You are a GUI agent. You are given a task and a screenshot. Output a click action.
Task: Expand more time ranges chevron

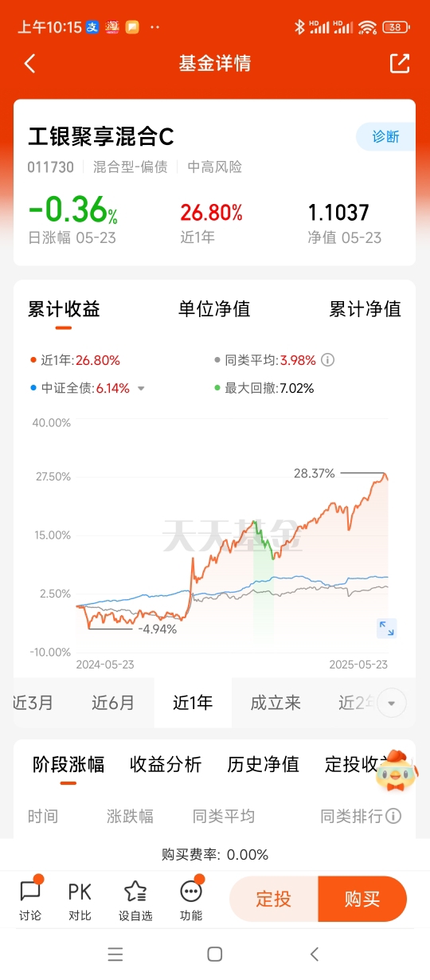coord(392,703)
